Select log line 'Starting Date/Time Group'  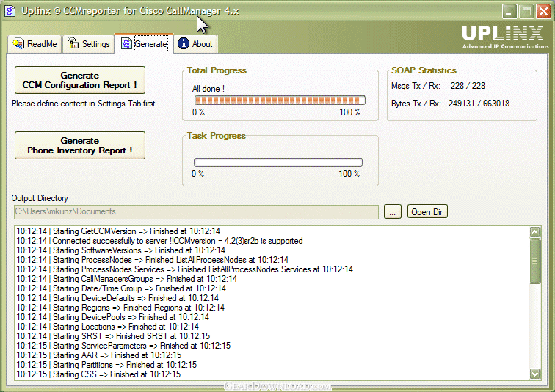click(121, 288)
